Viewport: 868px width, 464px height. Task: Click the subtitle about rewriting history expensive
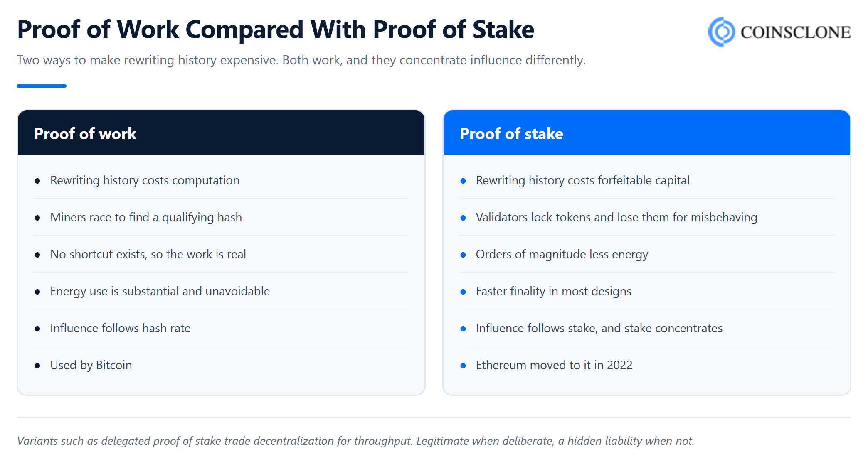[301, 60]
